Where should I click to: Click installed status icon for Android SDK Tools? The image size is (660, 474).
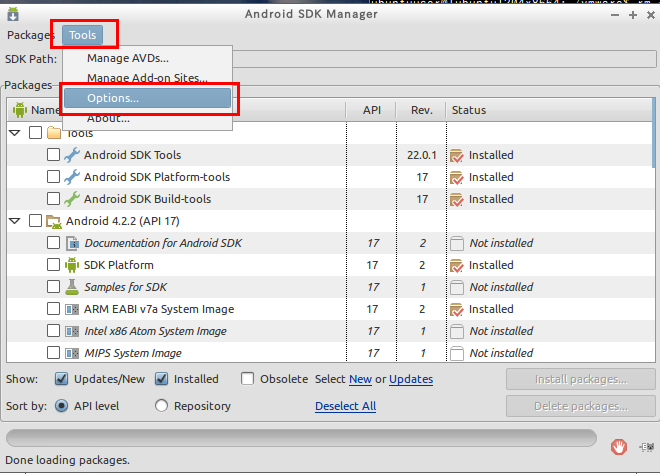pyautogui.click(x=457, y=155)
